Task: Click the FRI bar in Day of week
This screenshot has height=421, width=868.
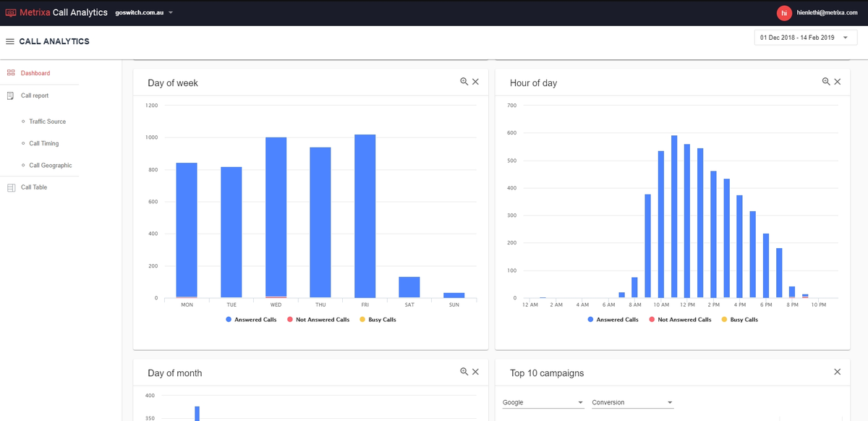Action: click(365, 216)
